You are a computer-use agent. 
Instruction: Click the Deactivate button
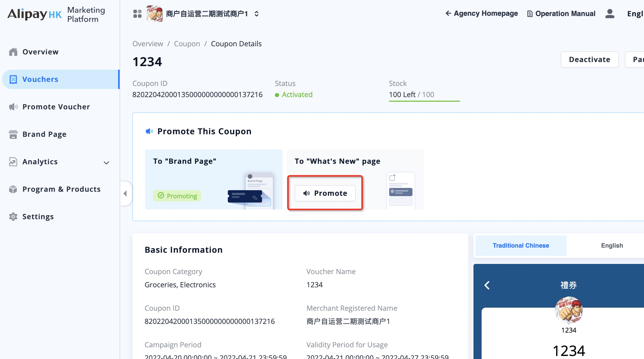point(589,59)
